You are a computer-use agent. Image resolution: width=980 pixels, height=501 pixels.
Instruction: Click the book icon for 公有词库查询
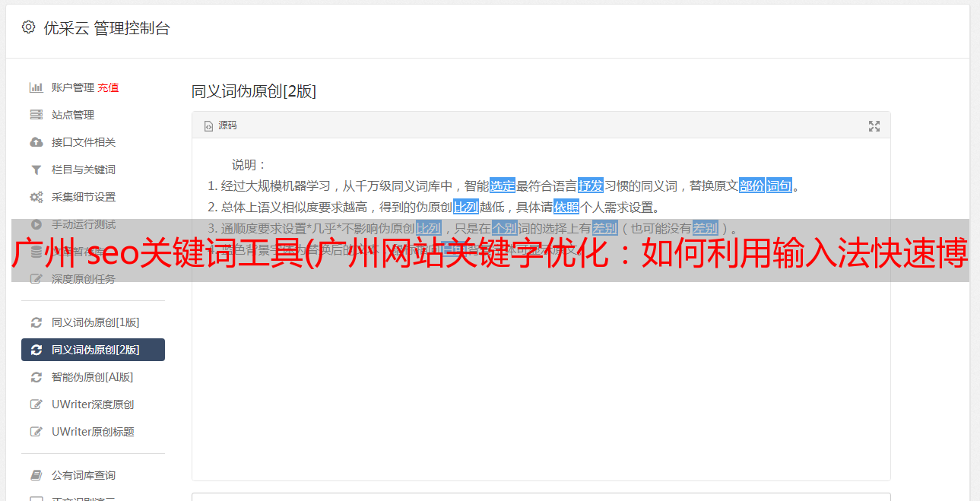pyautogui.click(x=36, y=475)
